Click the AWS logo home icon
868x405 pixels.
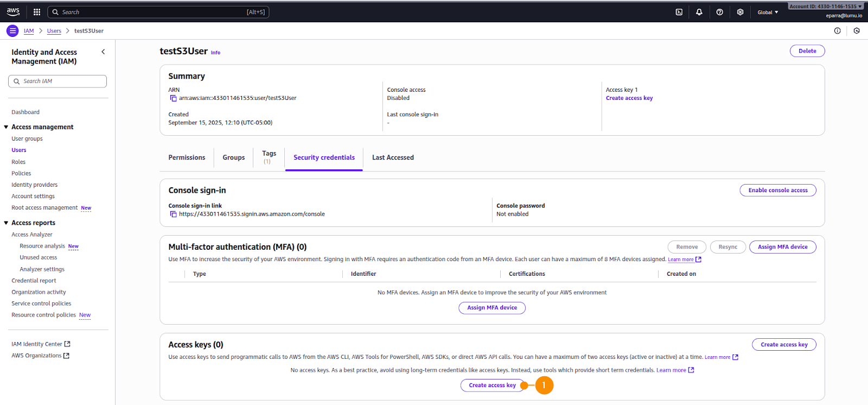[x=13, y=11]
